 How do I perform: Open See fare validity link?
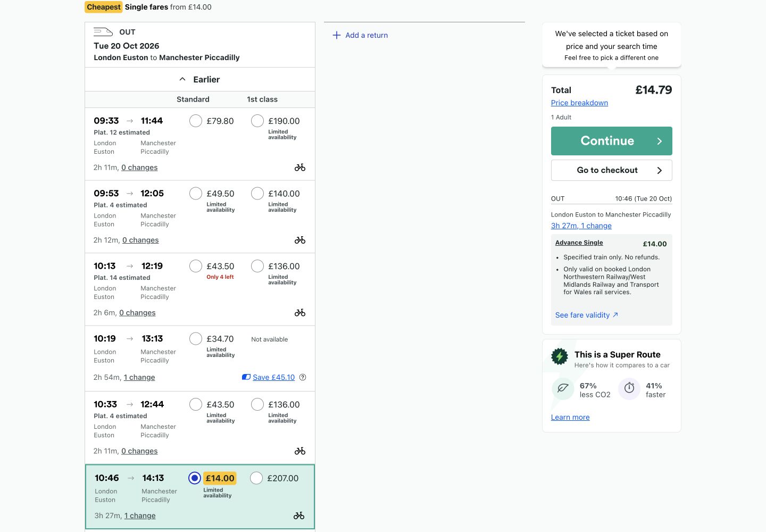[587, 315]
